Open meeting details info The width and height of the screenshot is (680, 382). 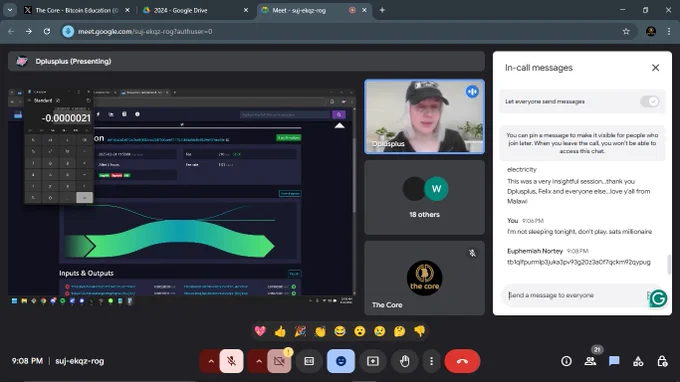coord(566,361)
